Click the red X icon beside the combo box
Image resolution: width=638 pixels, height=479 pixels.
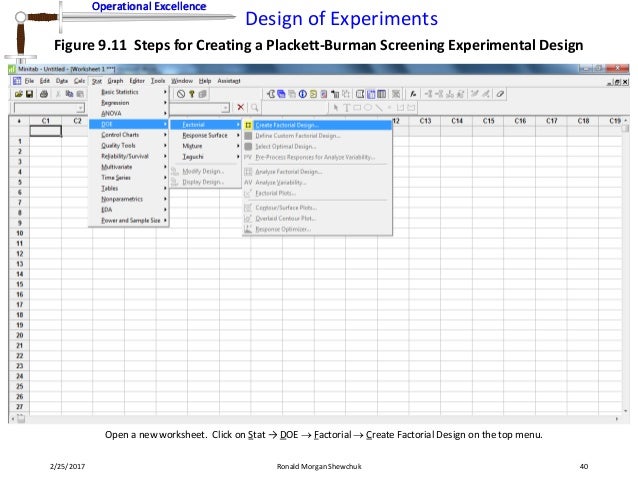coord(240,107)
